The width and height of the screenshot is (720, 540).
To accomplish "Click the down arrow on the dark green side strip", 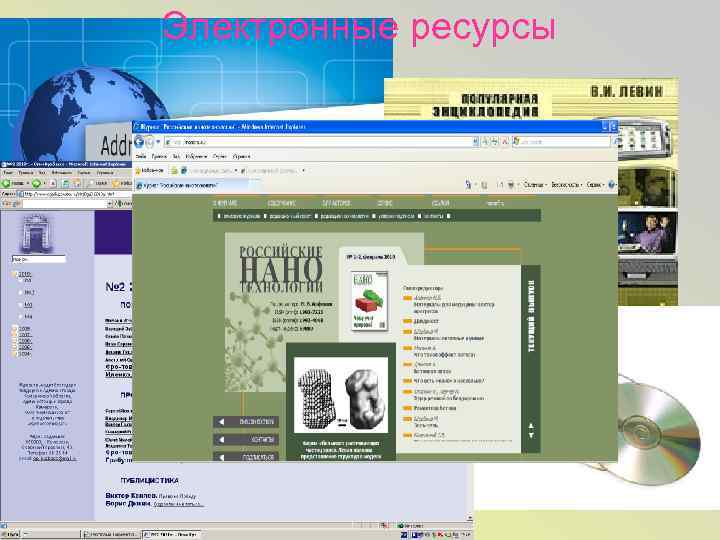I will pyautogui.click(x=531, y=435).
